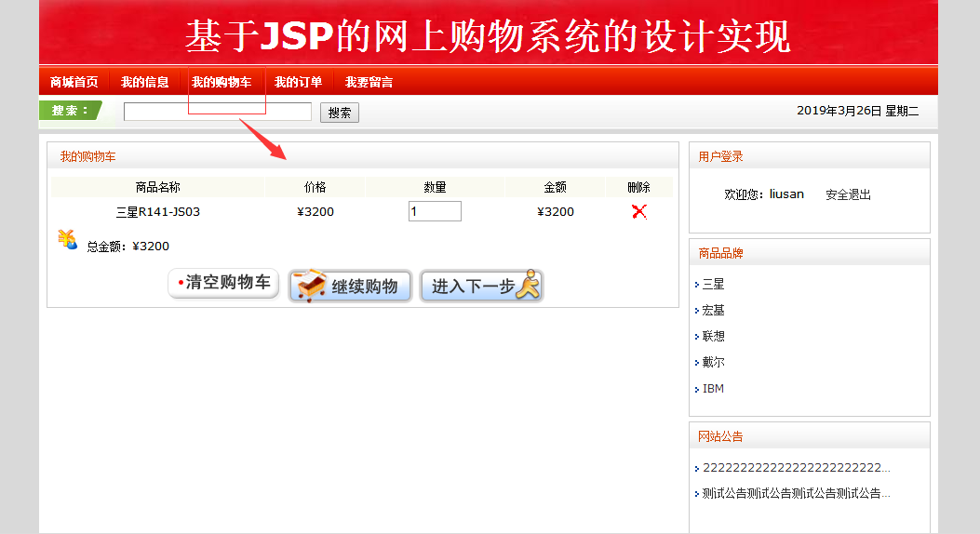Click the 价格 column header
This screenshot has height=534, width=980.
point(315,187)
